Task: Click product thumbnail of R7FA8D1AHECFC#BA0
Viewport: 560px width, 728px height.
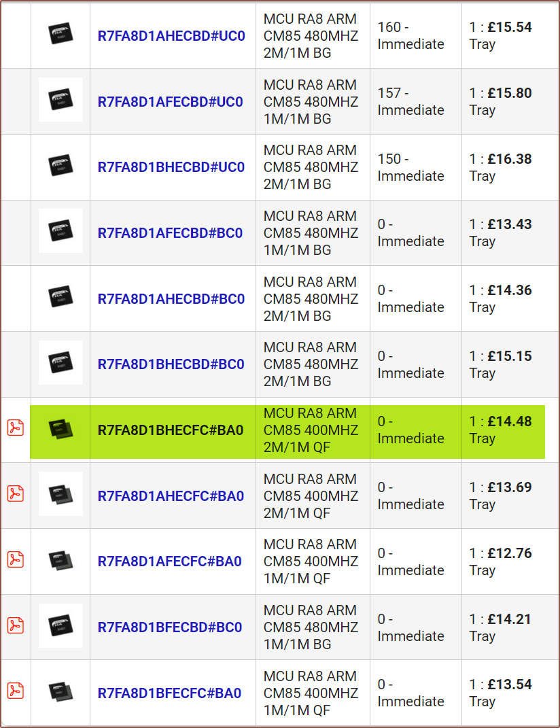Action: (60, 494)
